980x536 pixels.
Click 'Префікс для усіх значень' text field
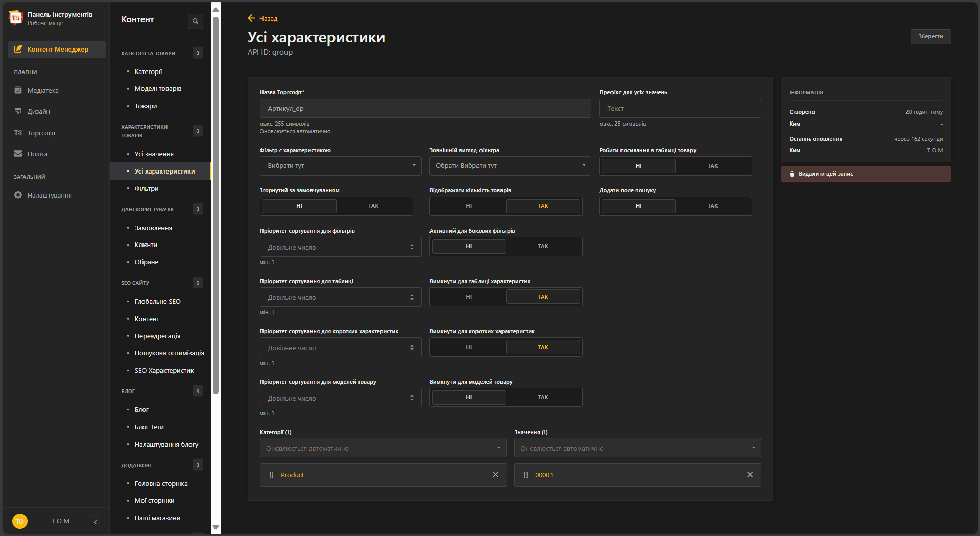point(680,108)
